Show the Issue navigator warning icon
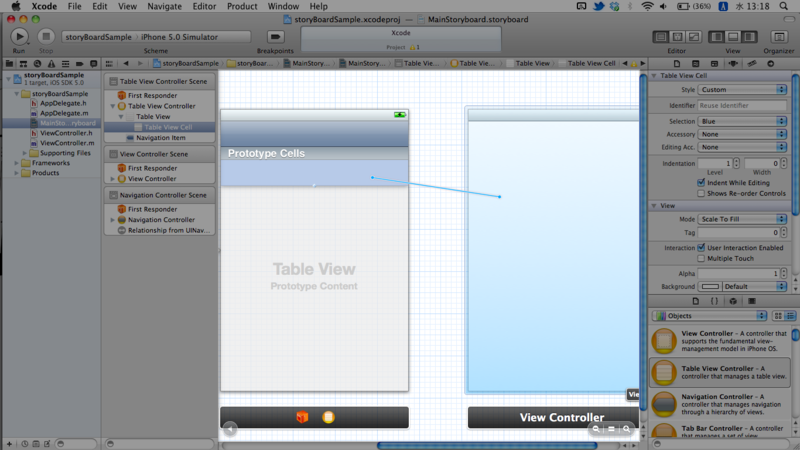 click(51, 64)
